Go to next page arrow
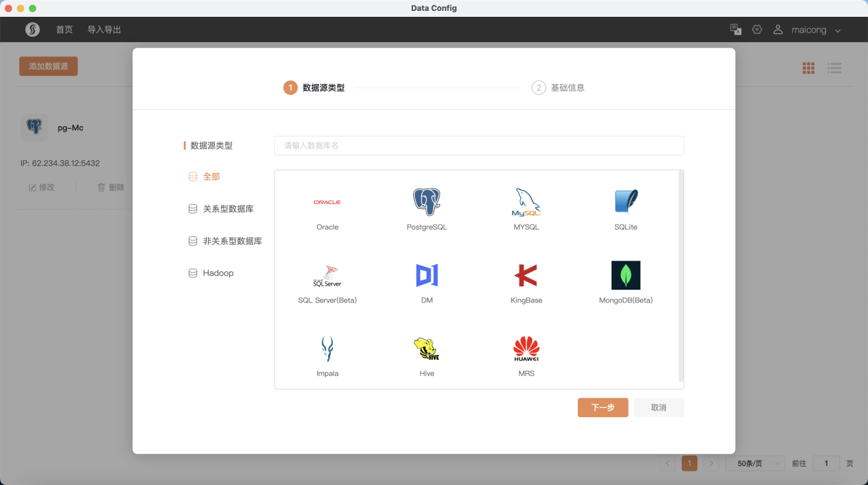Image resolution: width=868 pixels, height=485 pixels. 711,463
